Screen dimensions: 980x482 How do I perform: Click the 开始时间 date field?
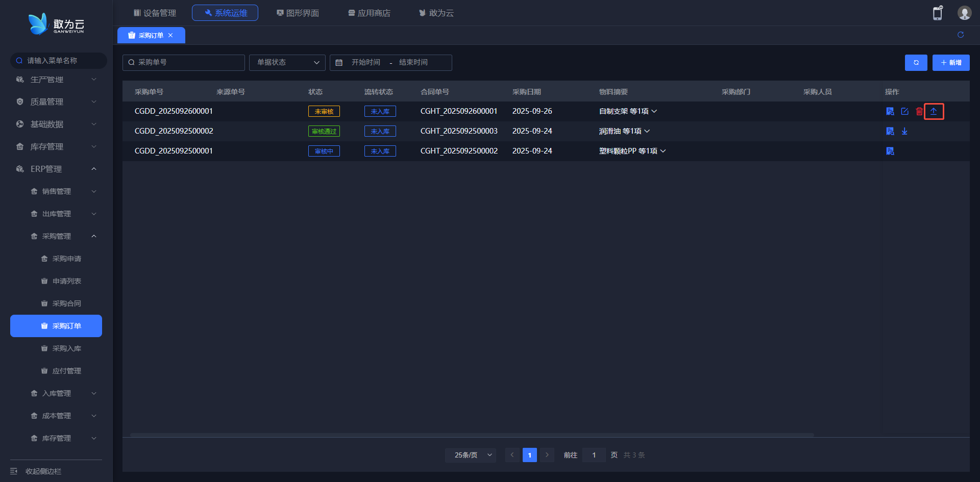tap(366, 63)
